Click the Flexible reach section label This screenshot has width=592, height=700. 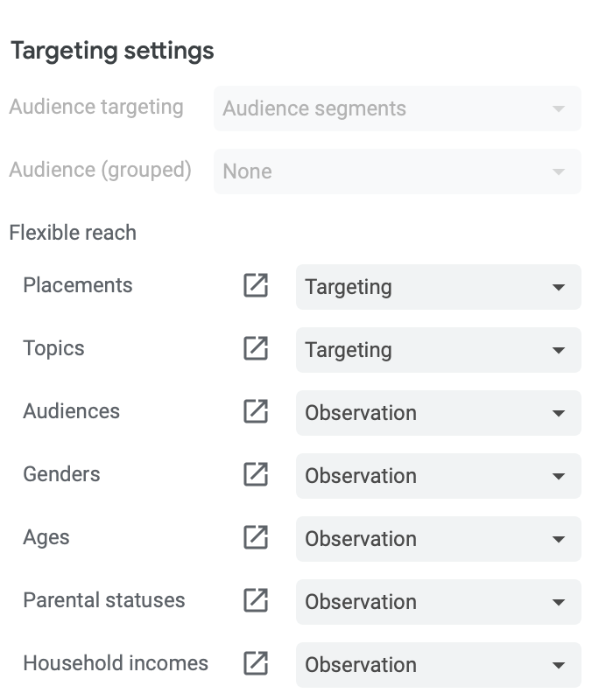[73, 233]
